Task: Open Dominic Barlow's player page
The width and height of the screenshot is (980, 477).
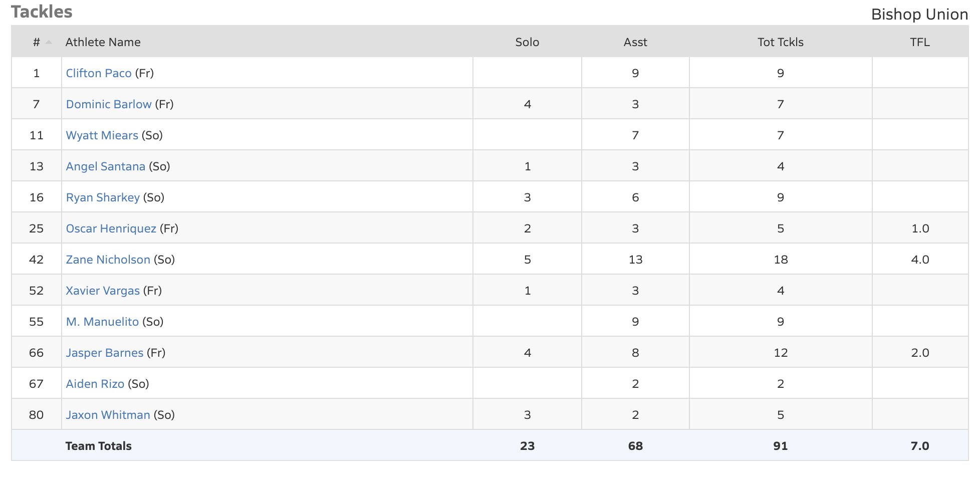Action: pyautogui.click(x=109, y=105)
